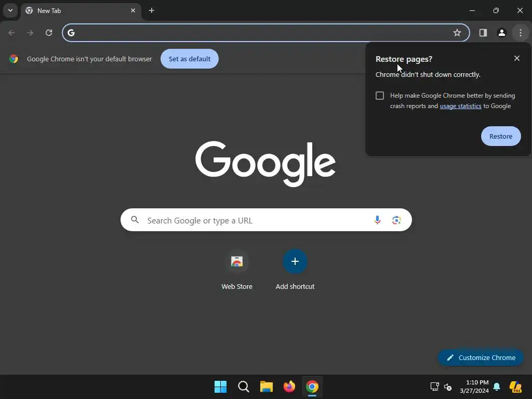532x399 pixels.
Task: Bookmark this tab with star icon
Action: pyautogui.click(x=457, y=33)
